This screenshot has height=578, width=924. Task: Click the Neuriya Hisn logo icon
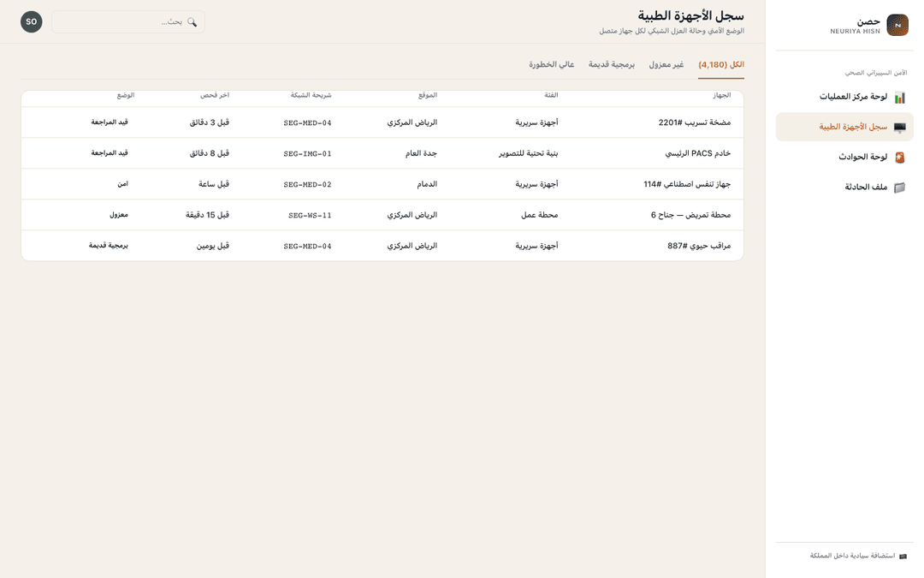897,26
